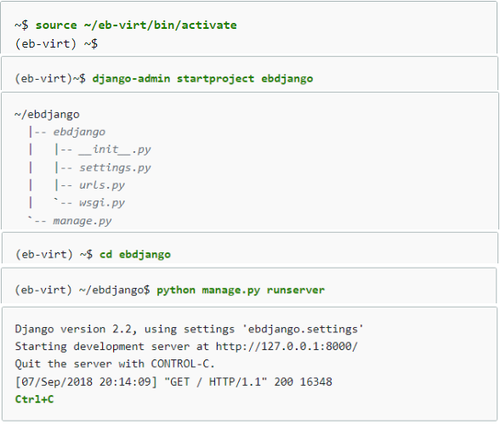Click the django-admin startproject ebdjango command

pos(203,79)
